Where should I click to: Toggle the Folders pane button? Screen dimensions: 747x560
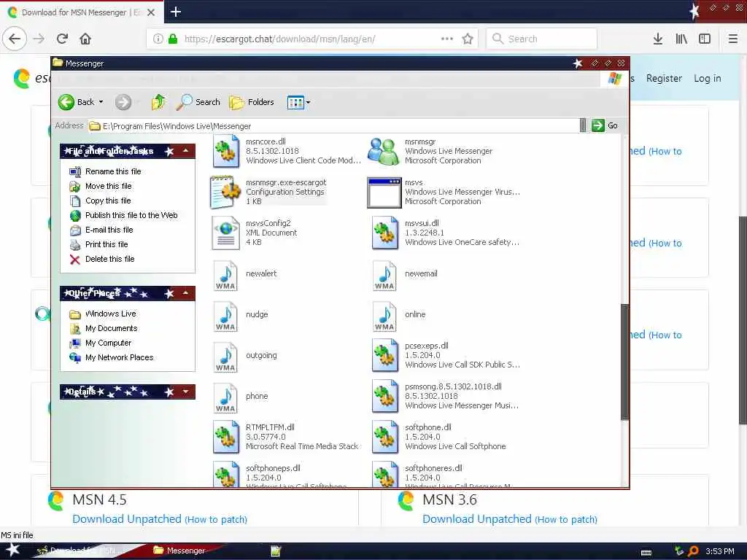(252, 102)
